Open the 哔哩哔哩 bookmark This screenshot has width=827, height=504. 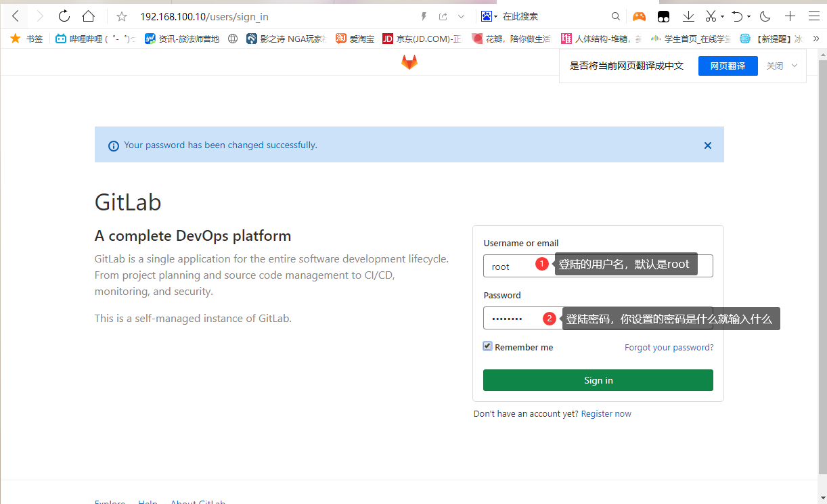(x=95, y=39)
